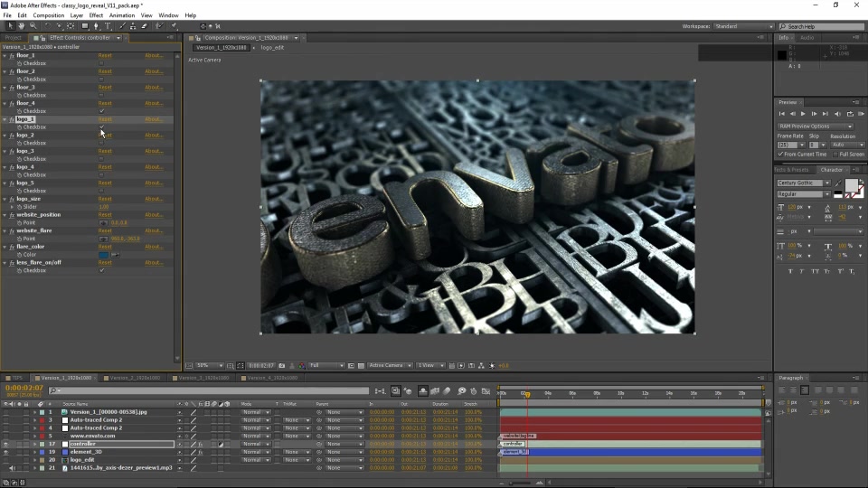This screenshot has width=868, height=488.
Task: Open the Composition menu
Action: coord(48,15)
